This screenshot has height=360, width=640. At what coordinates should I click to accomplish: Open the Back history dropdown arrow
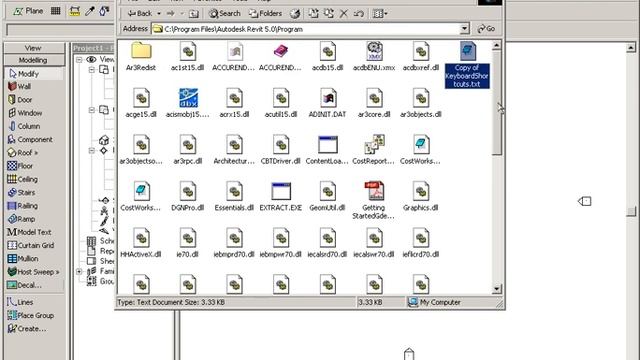tap(159, 13)
